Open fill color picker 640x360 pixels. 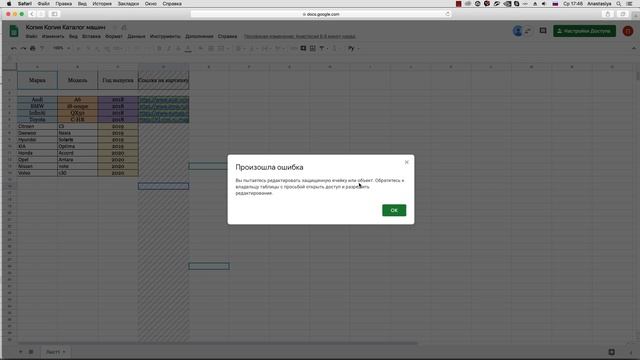(201, 48)
